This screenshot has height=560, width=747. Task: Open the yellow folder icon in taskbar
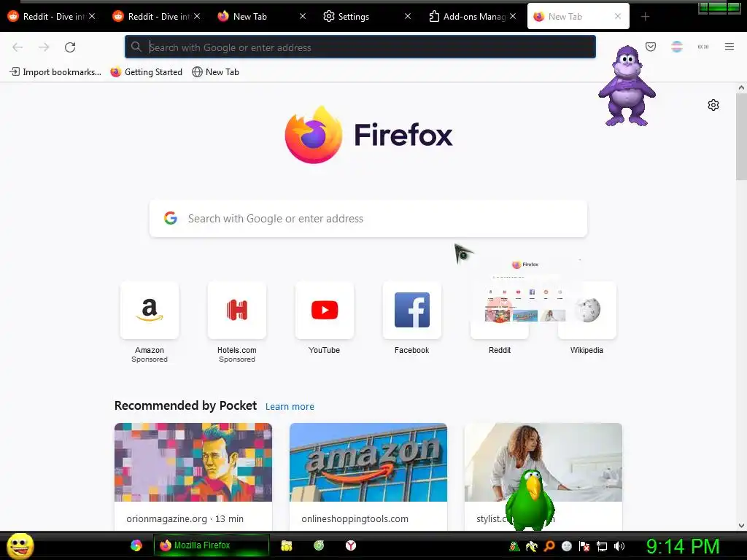[x=286, y=545]
